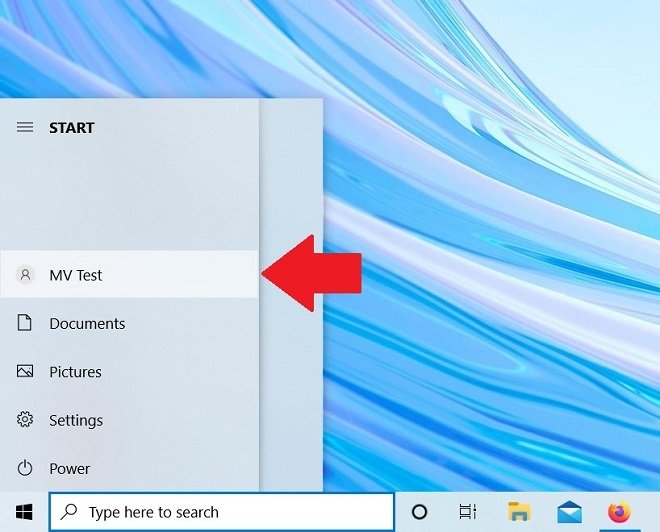Open Pictures from the Start menu
This screenshot has width=660, height=532.
pyautogui.click(x=129, y=372)
